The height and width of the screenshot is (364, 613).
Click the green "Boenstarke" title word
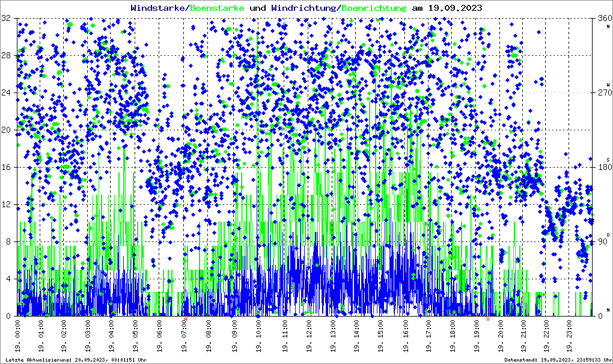pos(217,8)
